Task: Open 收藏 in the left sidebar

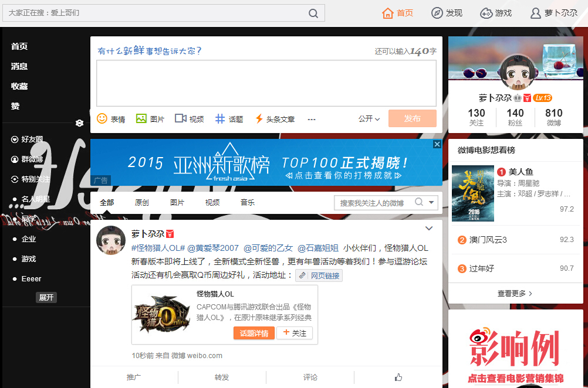Action: (x=19, y=86)
